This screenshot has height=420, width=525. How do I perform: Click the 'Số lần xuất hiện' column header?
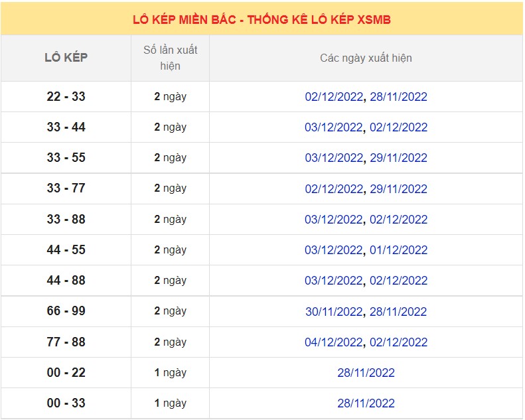pyautogui.click(x=170, y=58)
